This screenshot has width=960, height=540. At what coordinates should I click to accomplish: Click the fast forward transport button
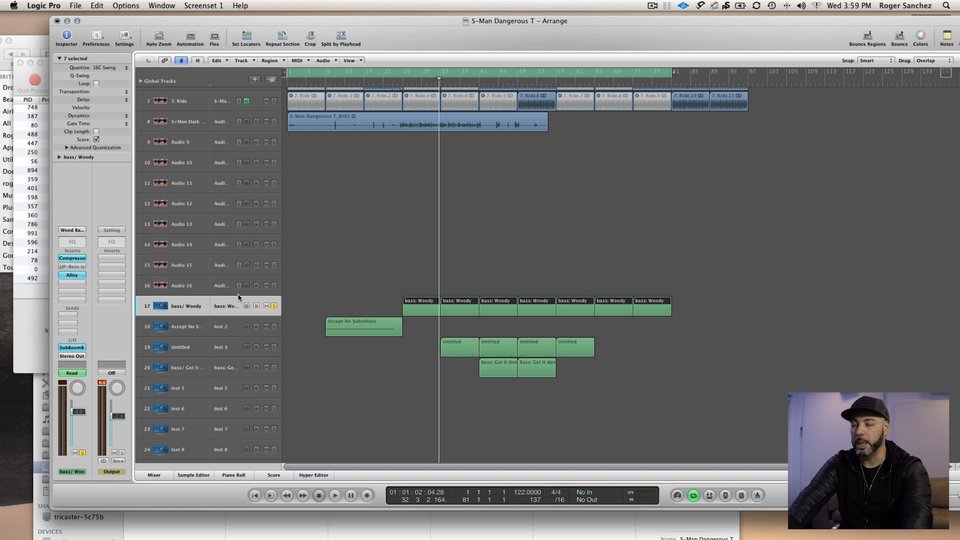click(x=302, y=495)
